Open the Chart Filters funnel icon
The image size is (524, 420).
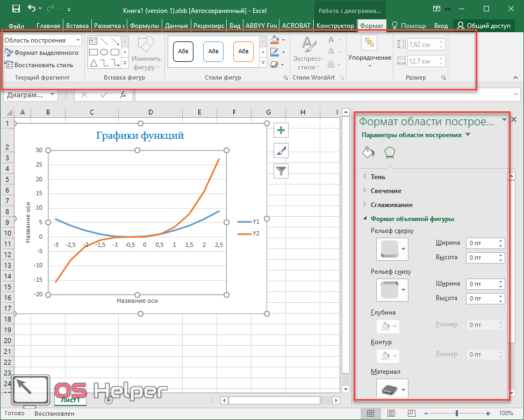pyautogui.click(x=282, y=171)
